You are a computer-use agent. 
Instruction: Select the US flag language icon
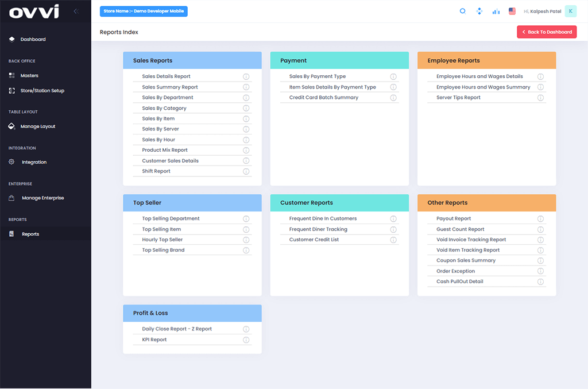512,11
